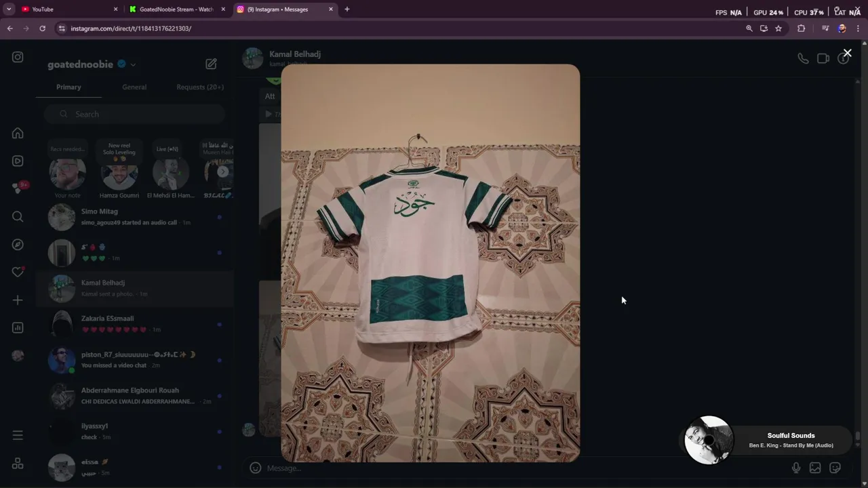
Task: View site information icon in address bar
Action: coord(62,28)
